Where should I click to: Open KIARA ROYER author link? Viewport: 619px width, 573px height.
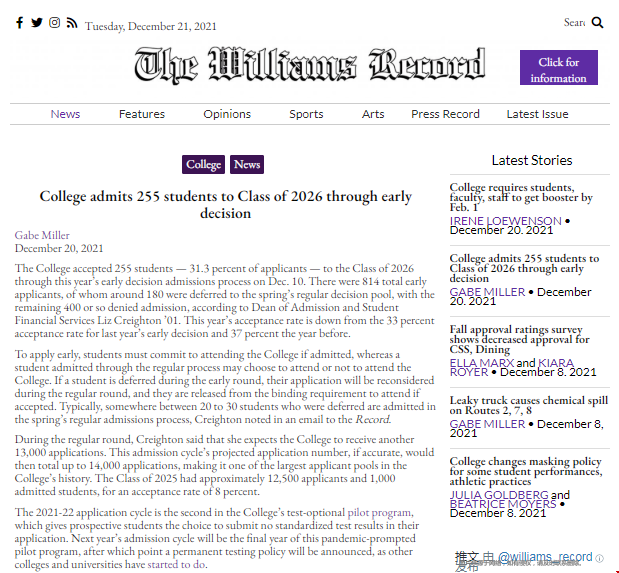512,367
